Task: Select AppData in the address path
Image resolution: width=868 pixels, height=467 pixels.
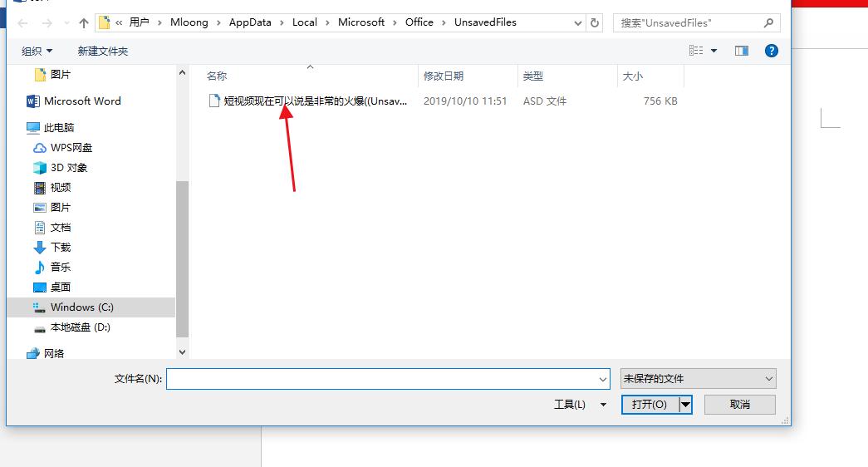Action: [250, 22]
